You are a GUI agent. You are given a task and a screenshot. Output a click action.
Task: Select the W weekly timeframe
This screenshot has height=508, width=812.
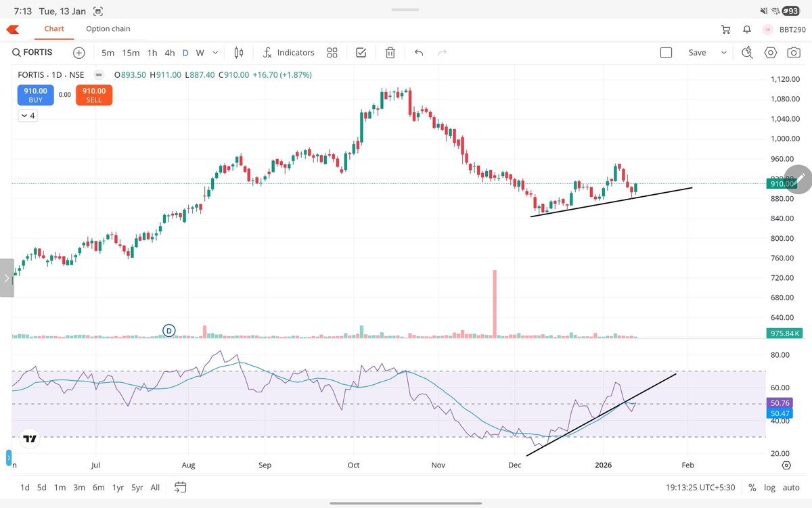[x=200, y=53]
